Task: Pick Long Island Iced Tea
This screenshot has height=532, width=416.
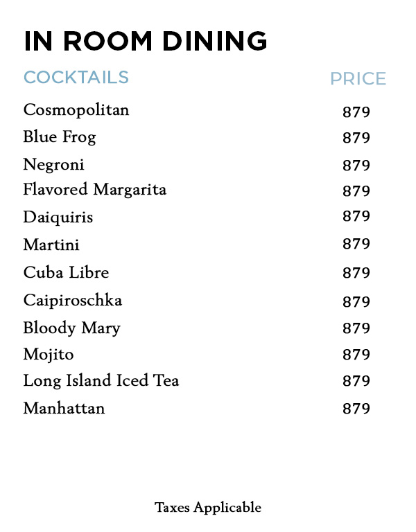Action: [101, 381]
